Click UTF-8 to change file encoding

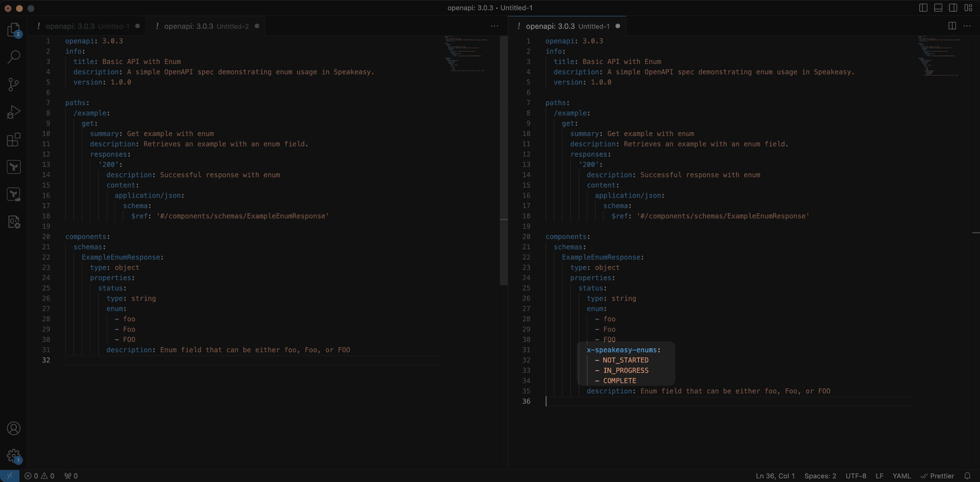coord(856,475)
